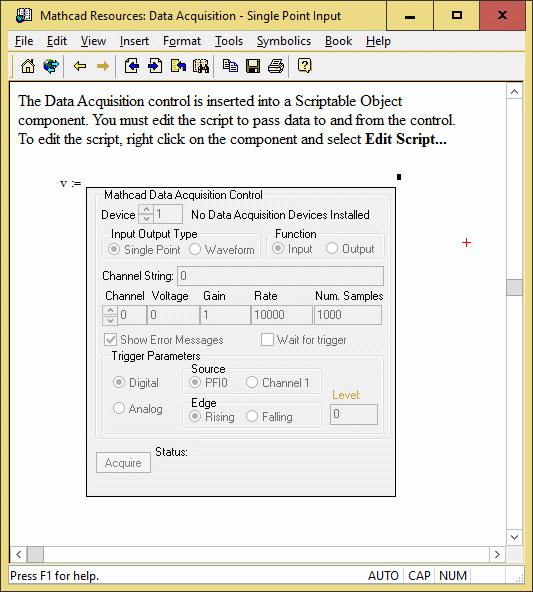533x592 pixels.
Task: Click the Num. Samples field
Action: point(348,315)
